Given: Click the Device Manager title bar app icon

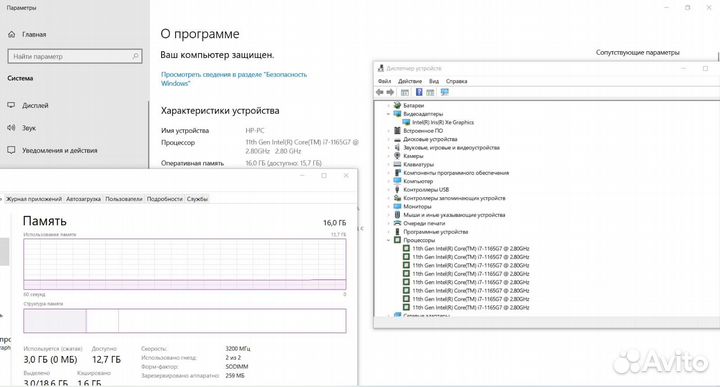Looking at the screenshot, I should click(x=381, y=68).
